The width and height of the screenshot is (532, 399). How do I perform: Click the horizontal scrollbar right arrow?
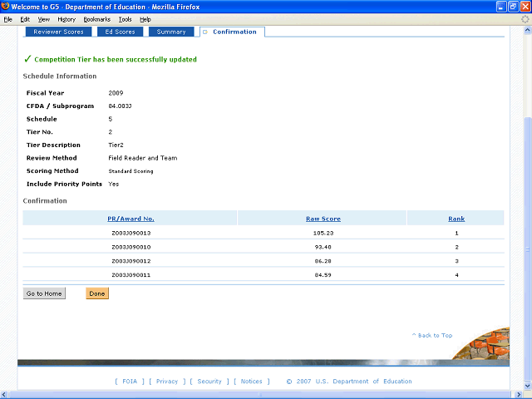pyautogui.click(x=519, y=395)
